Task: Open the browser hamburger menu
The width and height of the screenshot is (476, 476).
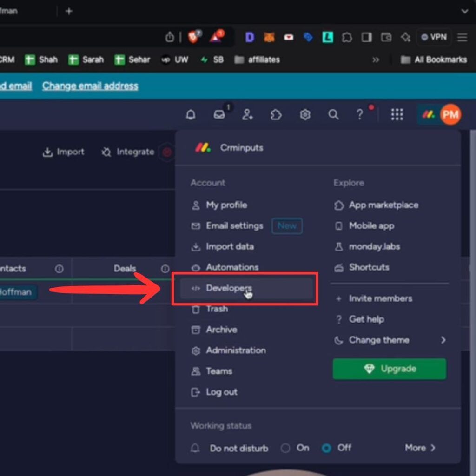Action: (462, 37)
